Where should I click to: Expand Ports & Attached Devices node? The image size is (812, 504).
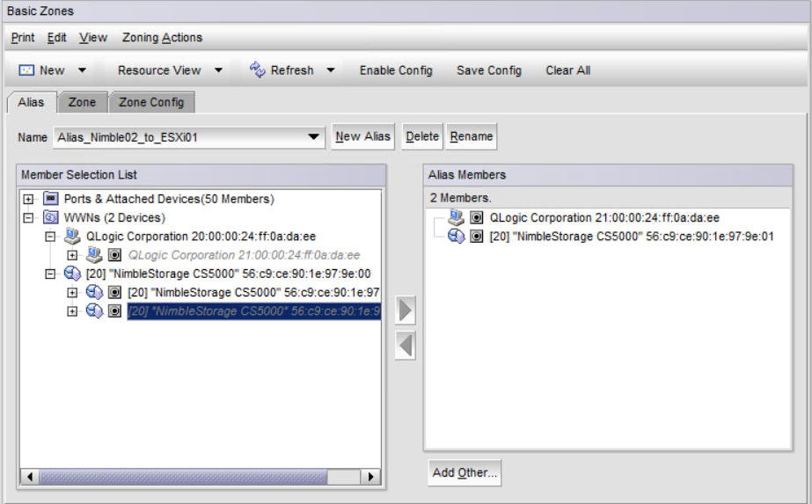pyautogui.click(x=28, y=199)
